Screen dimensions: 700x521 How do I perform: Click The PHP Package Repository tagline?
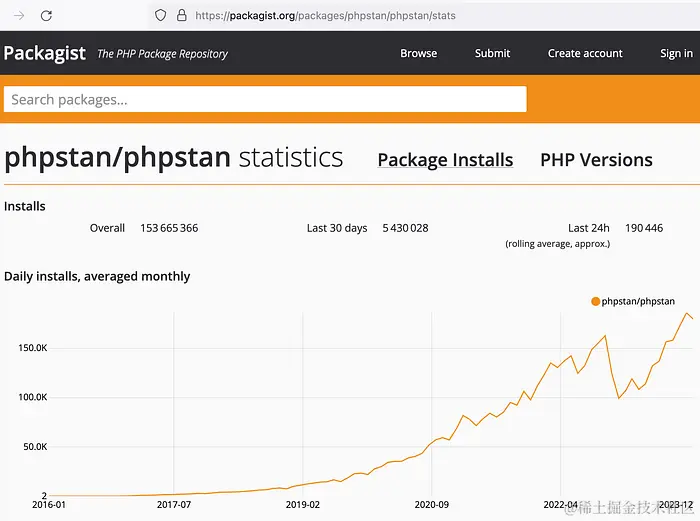[162, 54]
